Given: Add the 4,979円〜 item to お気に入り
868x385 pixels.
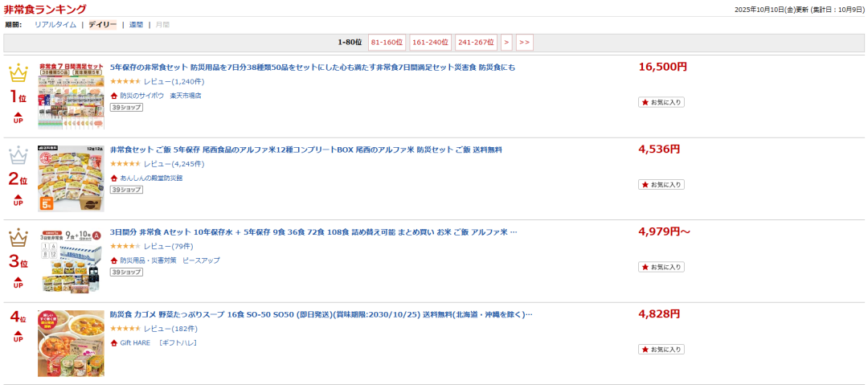Looking at the screenshot, I should 661,267.
